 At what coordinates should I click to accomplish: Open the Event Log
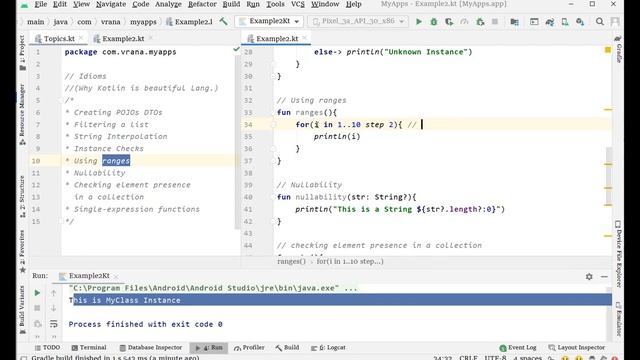point(518,348)
